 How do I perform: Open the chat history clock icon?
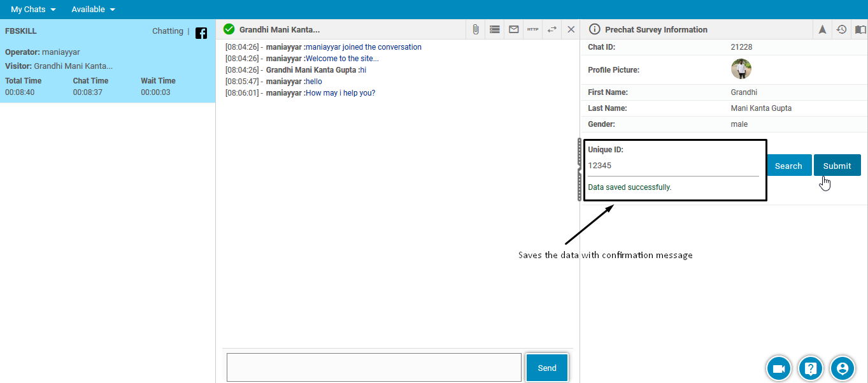(x=841, y=29)
